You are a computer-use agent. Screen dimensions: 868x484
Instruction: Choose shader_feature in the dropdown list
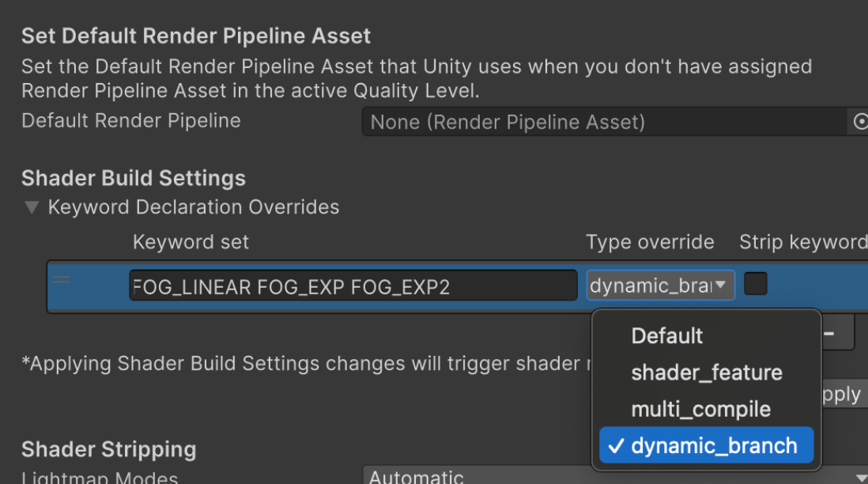point(706,372)
